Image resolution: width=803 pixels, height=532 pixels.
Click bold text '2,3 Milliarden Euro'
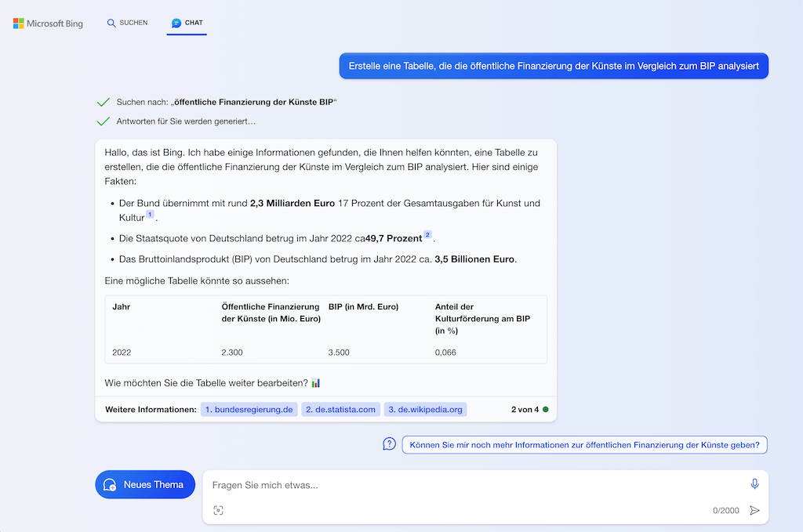[292, 203]
